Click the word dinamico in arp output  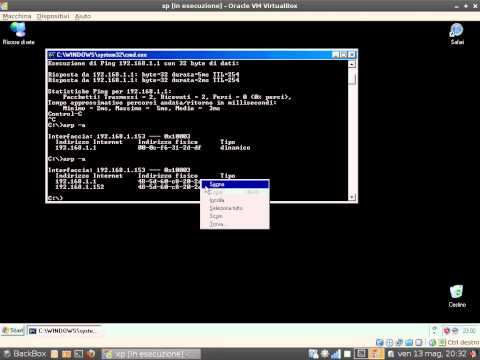(235, 148)
